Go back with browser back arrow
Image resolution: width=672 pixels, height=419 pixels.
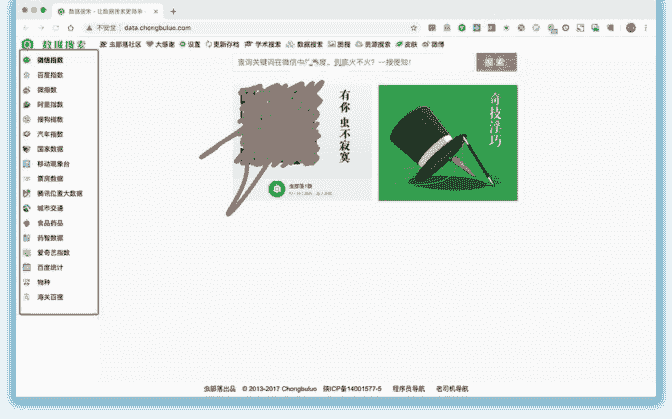pos(26,28)
